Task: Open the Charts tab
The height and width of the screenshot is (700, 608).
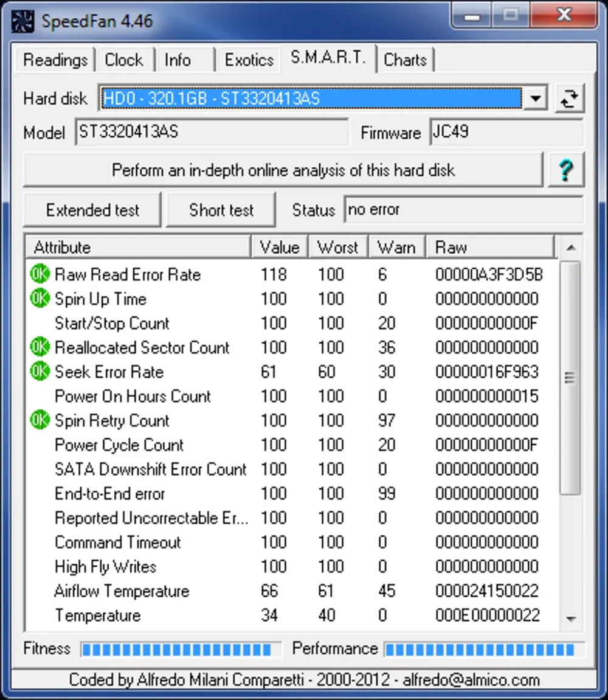Action: [405, 60]
